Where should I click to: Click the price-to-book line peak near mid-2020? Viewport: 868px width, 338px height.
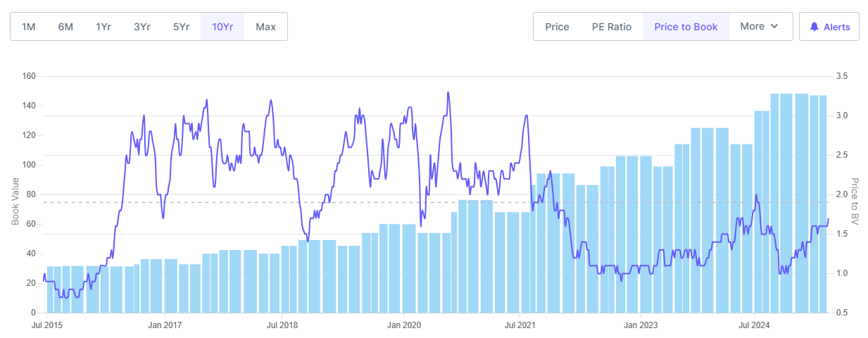click(448, 92)
